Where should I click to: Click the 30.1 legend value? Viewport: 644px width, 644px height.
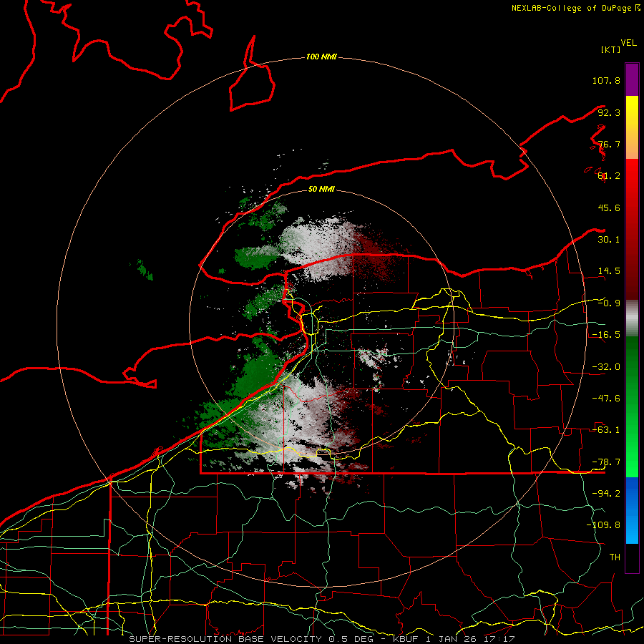point(609,240)
